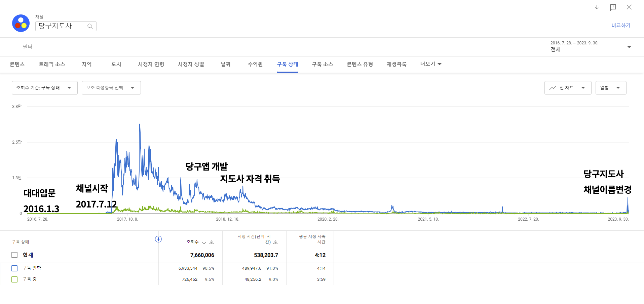Click the 2021. 5. 10. axis date label

pos(428,219)
